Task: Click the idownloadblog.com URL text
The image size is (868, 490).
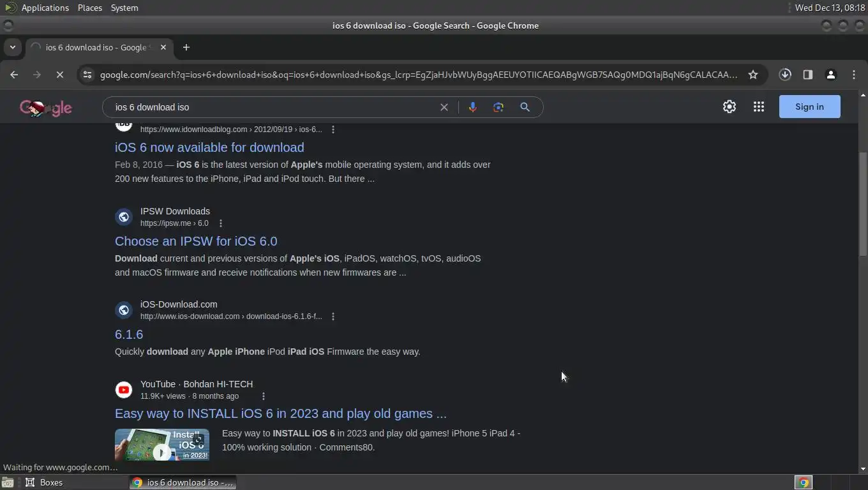Action: (231, 130)
